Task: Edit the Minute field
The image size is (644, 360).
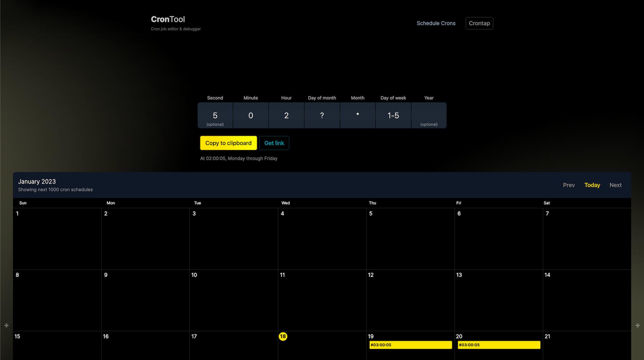Action: tap(251, 115)
